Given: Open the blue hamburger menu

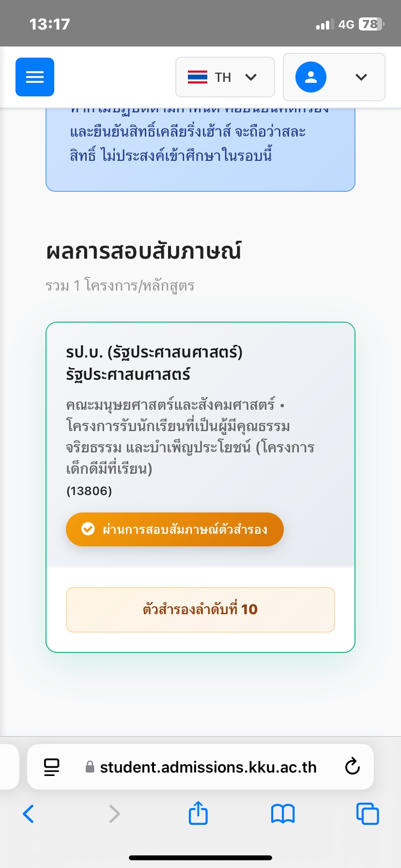Looking at the screenshot, I should (35, 77).
